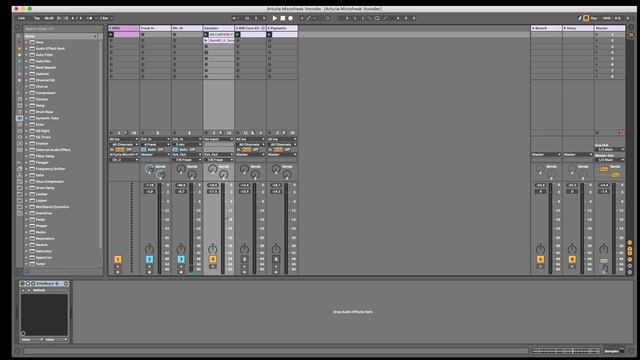Launch the Samples track first clip
The height and width of the screenshot is (360, 640).
point(206,35)
